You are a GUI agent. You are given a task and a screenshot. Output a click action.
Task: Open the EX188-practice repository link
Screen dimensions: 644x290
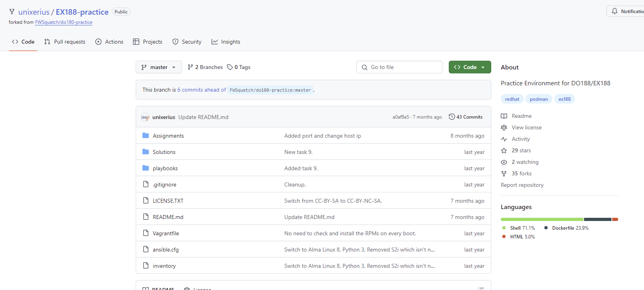(x=82, y=12)
